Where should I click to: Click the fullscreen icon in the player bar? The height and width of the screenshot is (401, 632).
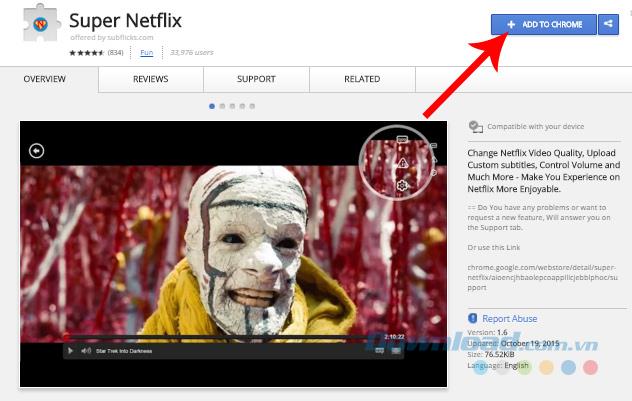pos(397,350)
